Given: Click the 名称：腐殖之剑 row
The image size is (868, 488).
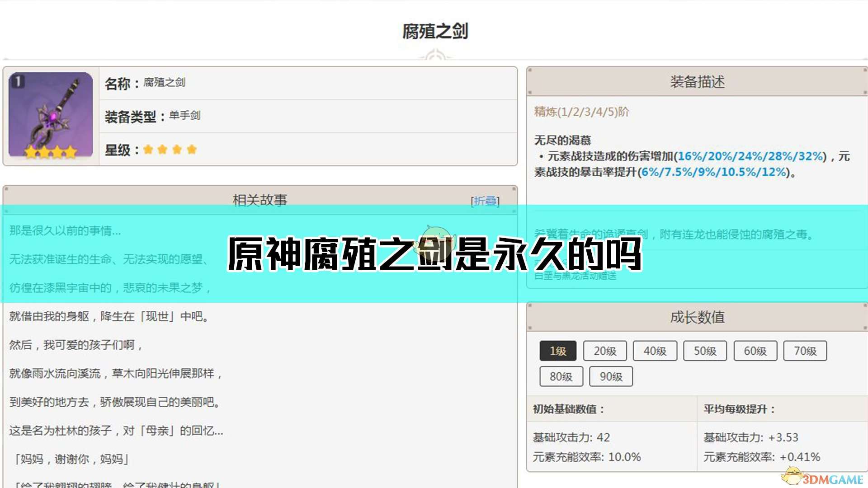Looking at the screenshot, I should tap(308, 83).
